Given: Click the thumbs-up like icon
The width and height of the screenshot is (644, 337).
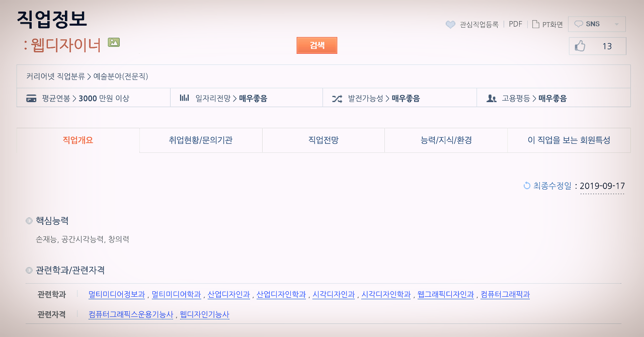Looking at the screenshot, I should (x=580, y=46).
